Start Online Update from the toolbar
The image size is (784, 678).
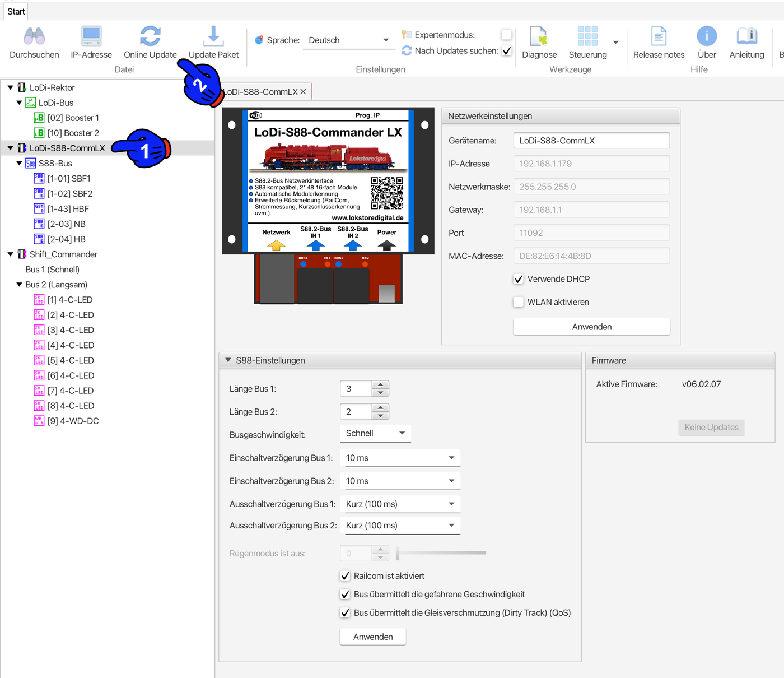point(150,43)
